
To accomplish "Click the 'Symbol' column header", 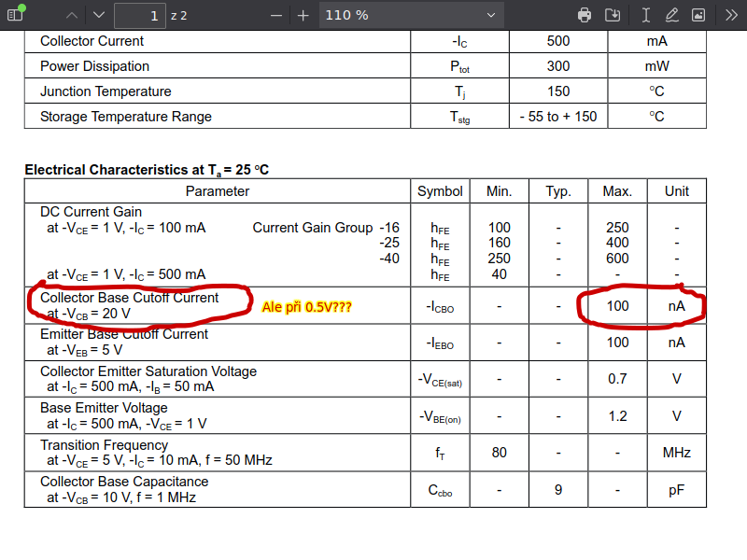I will (440, 191).
